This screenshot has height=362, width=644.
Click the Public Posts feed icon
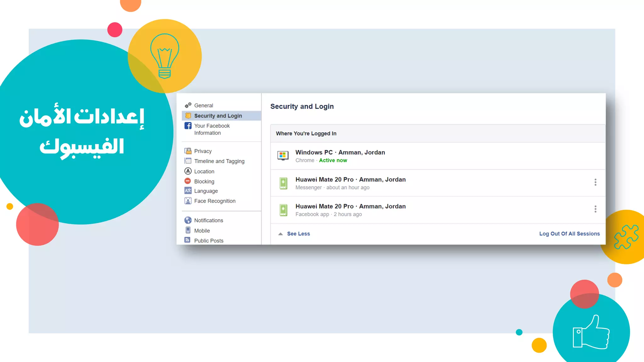click(x=188, y=240)
